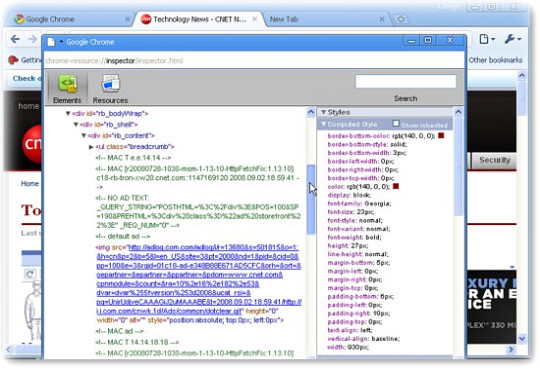Click the home link on CNET header

click(x=28, y=106)
